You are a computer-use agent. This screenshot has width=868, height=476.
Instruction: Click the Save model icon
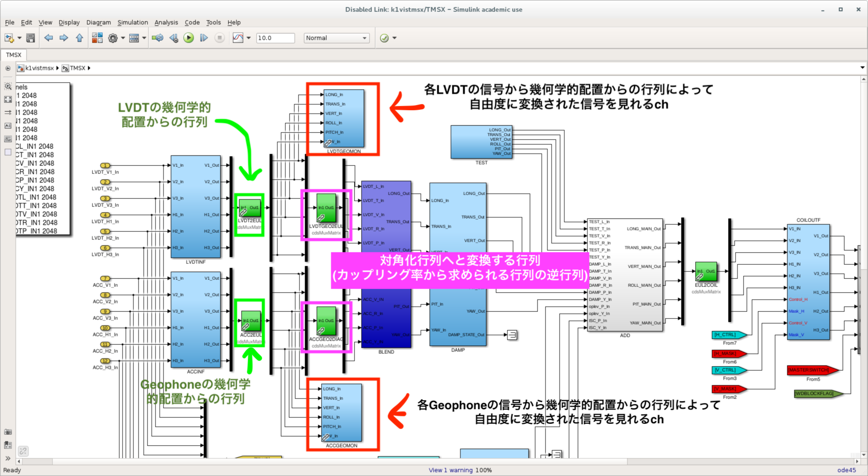point(31,38)
